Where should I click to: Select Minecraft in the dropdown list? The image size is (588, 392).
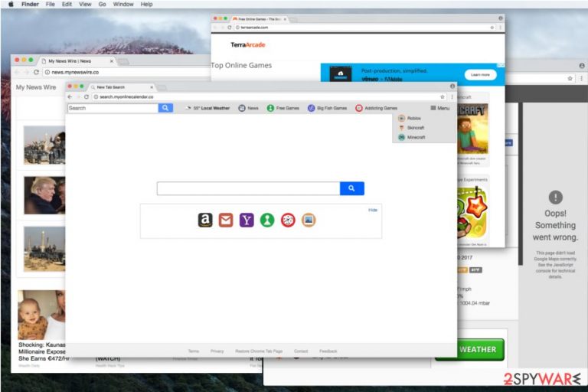(412, 137)
